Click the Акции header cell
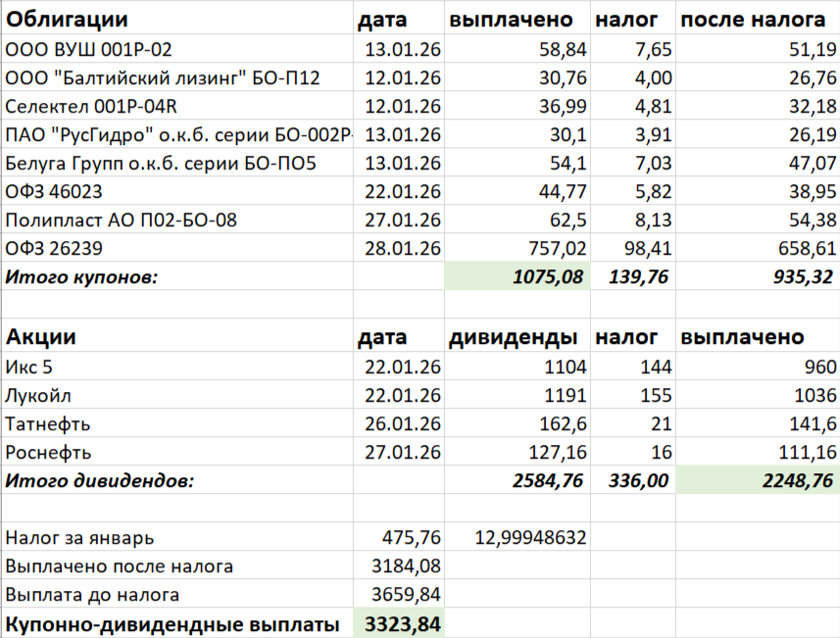840x638 pixels. coord(177,336)
